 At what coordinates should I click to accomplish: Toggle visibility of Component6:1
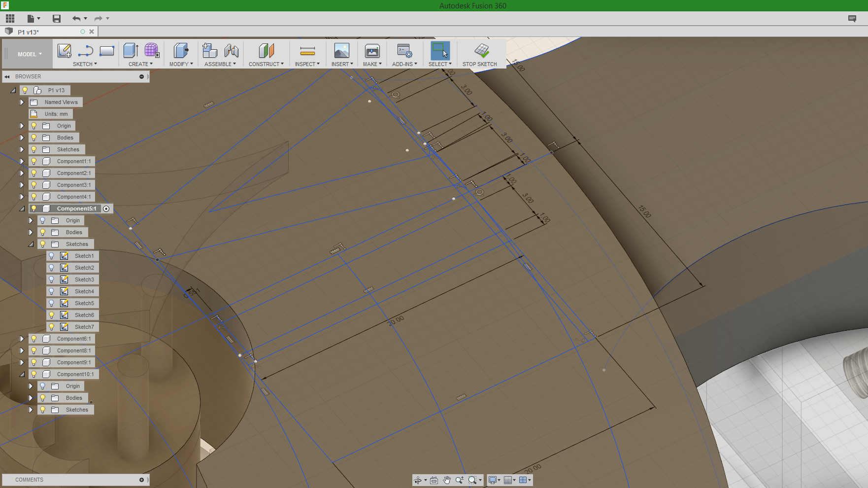33,339
